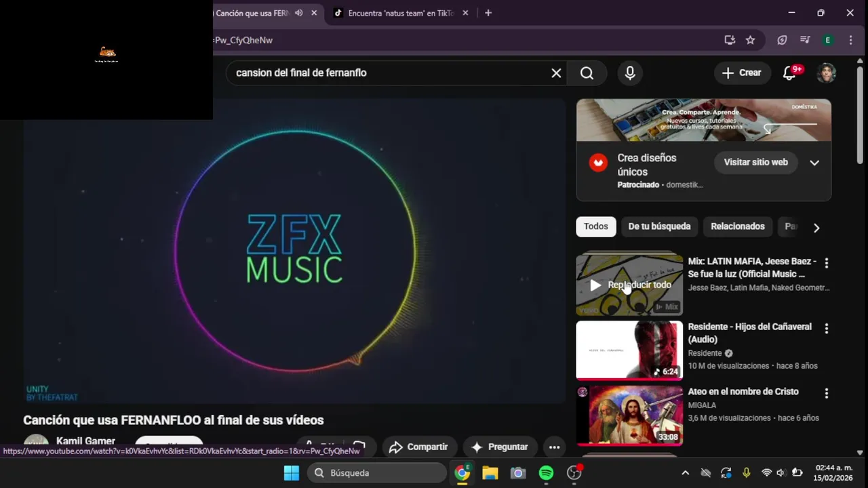Open the video's three-dot more actions

[x=554, y=447]
